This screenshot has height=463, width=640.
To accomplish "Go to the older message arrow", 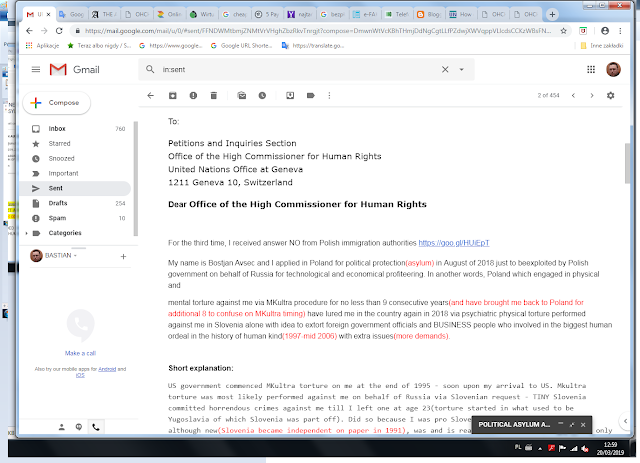I will (592, 96).
